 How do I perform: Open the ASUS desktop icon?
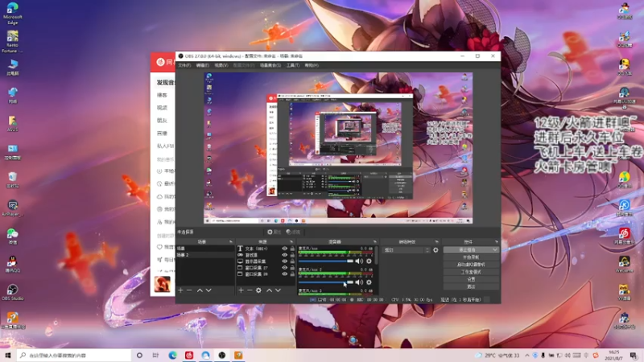pos(12,124)
